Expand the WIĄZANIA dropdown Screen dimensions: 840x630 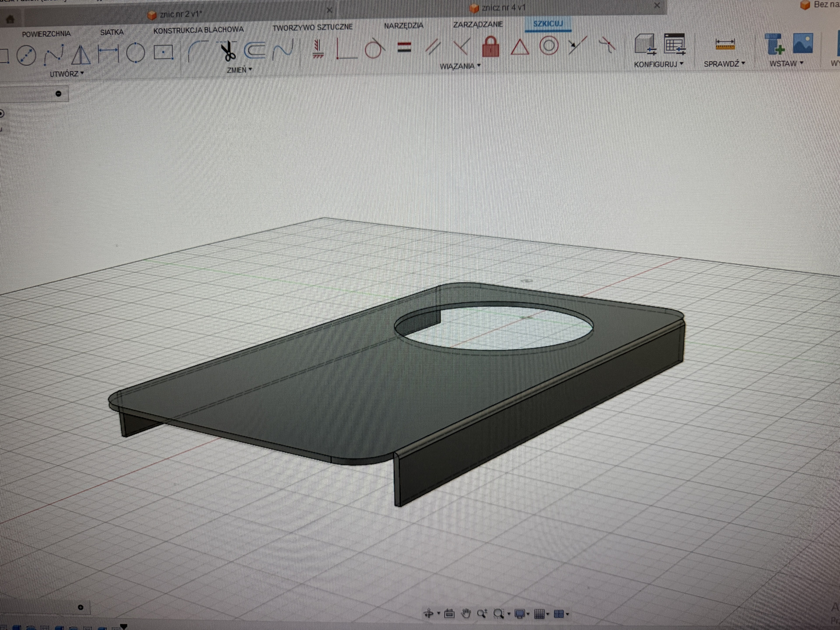[x=460, y=66]
